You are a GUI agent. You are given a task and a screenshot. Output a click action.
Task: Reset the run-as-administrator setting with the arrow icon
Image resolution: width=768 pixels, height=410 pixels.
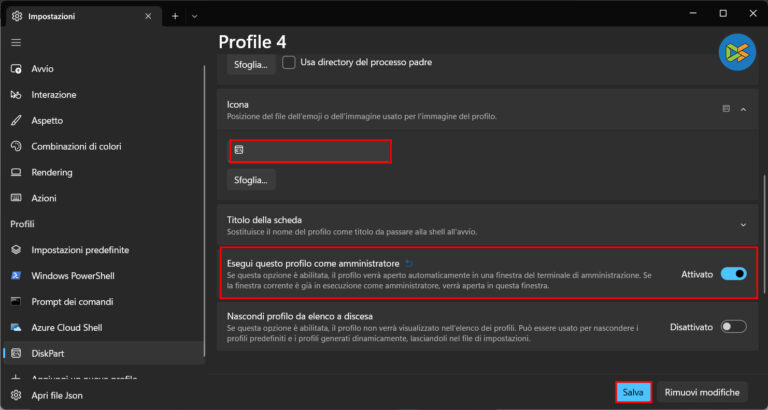[408, 263]
